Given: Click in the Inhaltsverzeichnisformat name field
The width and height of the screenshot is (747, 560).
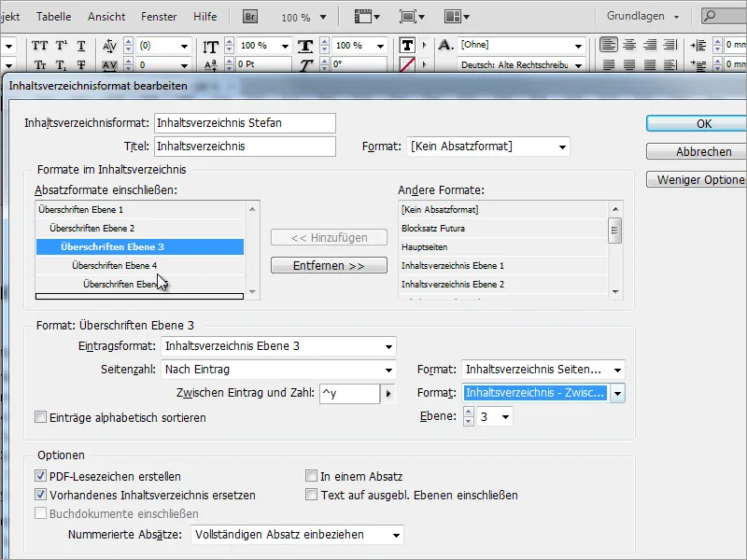Looking at the screenshot, I should coord(245,123).
